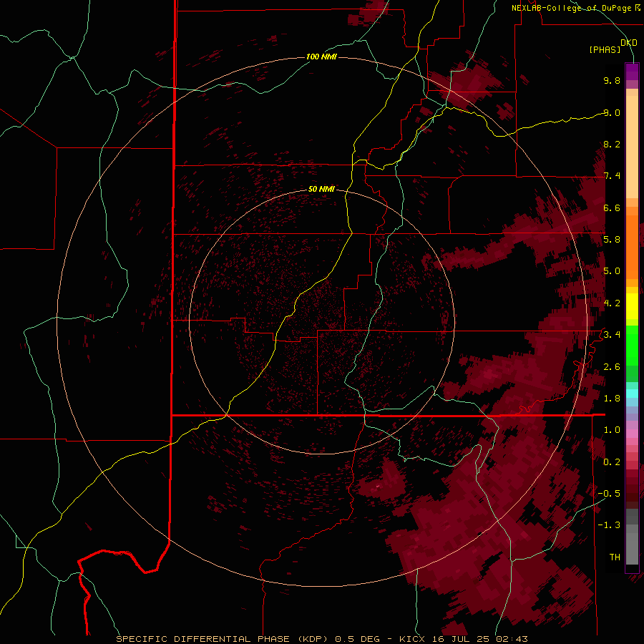This screenshot has width=644, height=644.
Task: Click the "100 NMI" range ring label
Action: click(321, 57)
